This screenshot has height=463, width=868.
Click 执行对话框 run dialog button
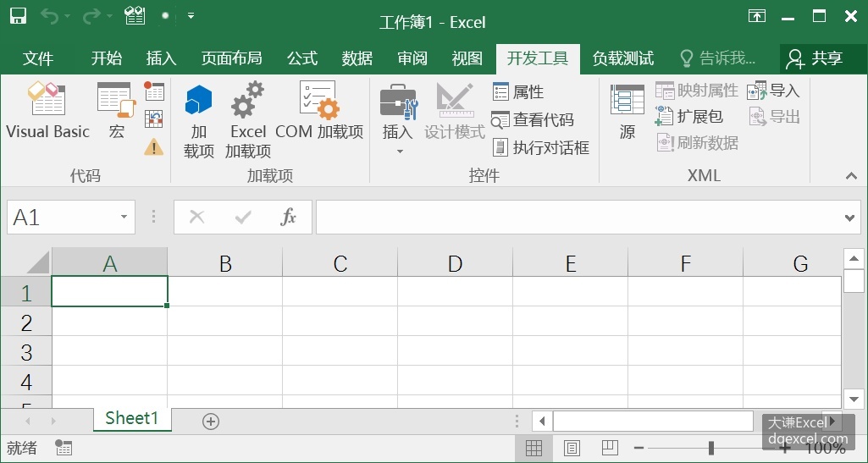[541, 147]
